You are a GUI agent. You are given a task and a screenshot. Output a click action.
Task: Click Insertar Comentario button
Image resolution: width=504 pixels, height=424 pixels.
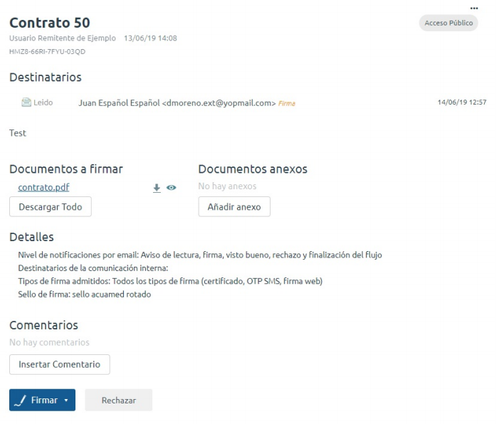click(x=60, y=364)
